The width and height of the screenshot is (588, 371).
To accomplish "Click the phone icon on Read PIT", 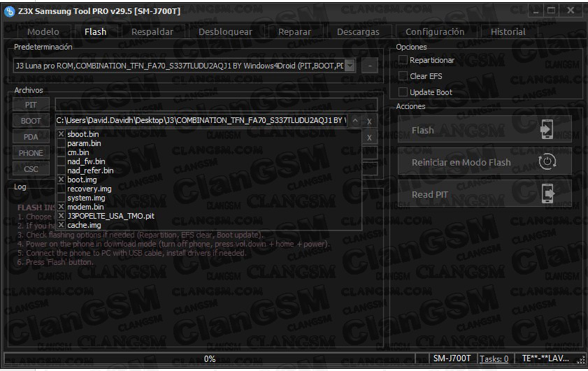I will pos(547,194).
